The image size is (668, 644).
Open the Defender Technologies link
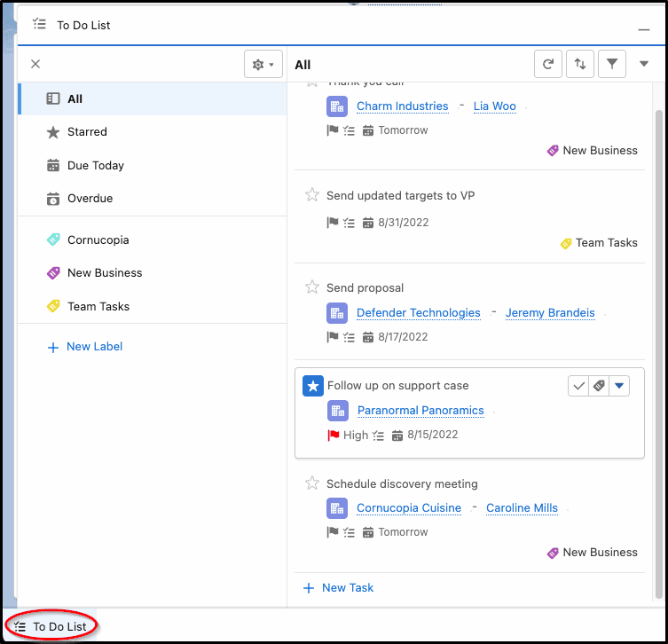pos(419,312)
